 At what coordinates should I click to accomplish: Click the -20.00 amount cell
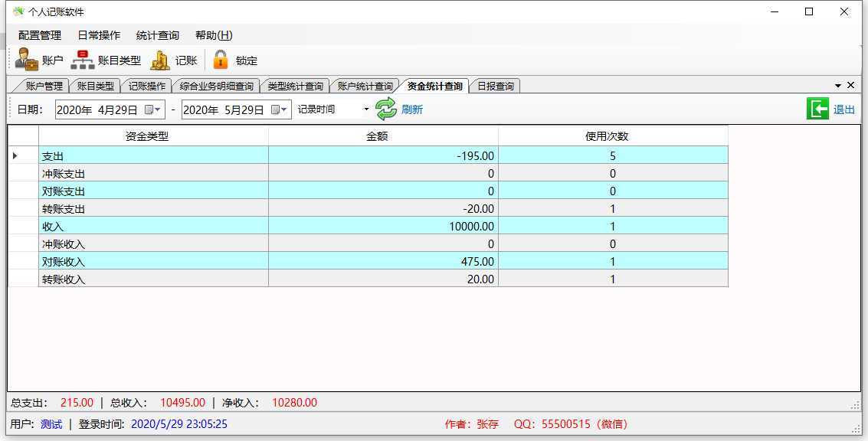(383, 208)
